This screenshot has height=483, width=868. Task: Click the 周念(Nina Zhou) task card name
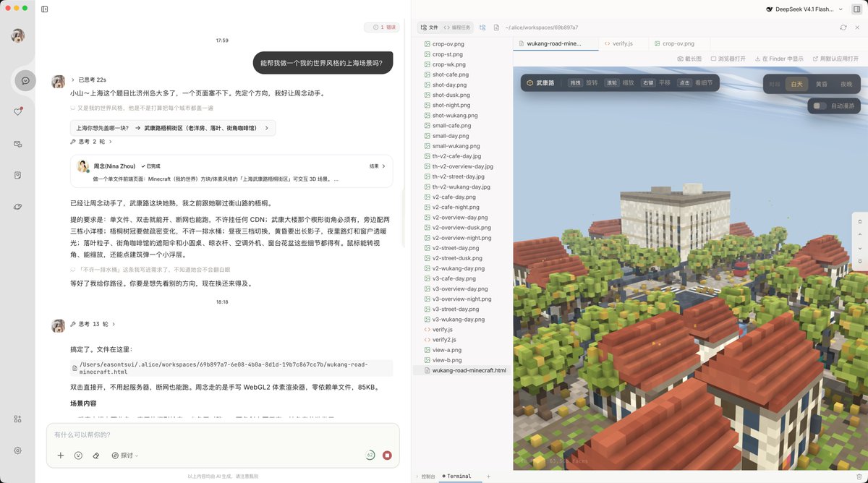pyautogui.click(x=114, y=166)
